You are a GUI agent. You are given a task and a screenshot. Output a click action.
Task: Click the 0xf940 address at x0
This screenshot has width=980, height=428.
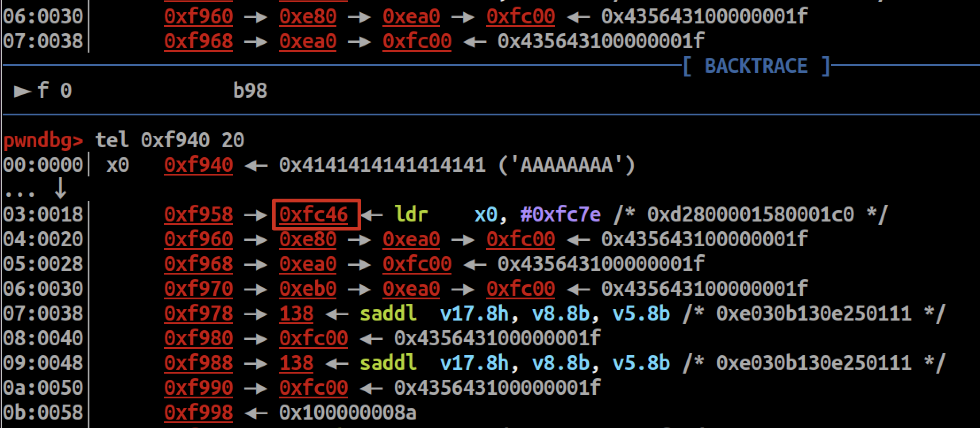pyautogui.click(x=198, y=165)
